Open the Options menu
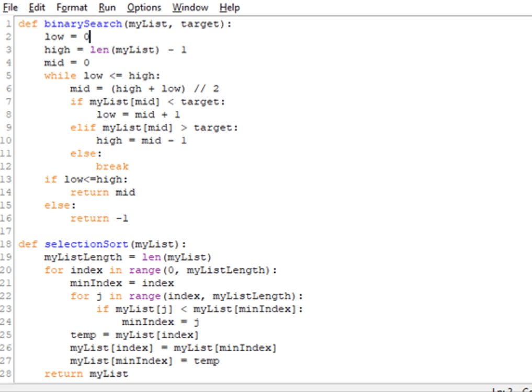The width and height of the screenshot is (532, 392). click(143, 7)
